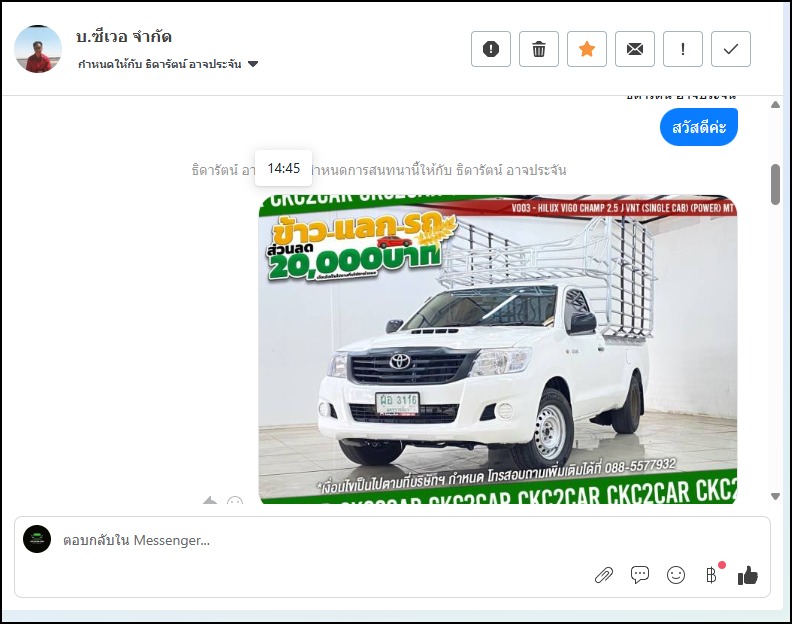Mark conversation as unread with envelope icon
The image size is (792, 624).
point(634,49)
